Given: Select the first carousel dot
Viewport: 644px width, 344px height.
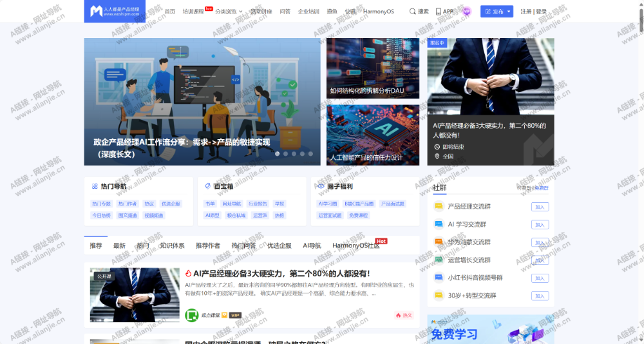Looking at the screenshot, I should (x=277, y=154).
